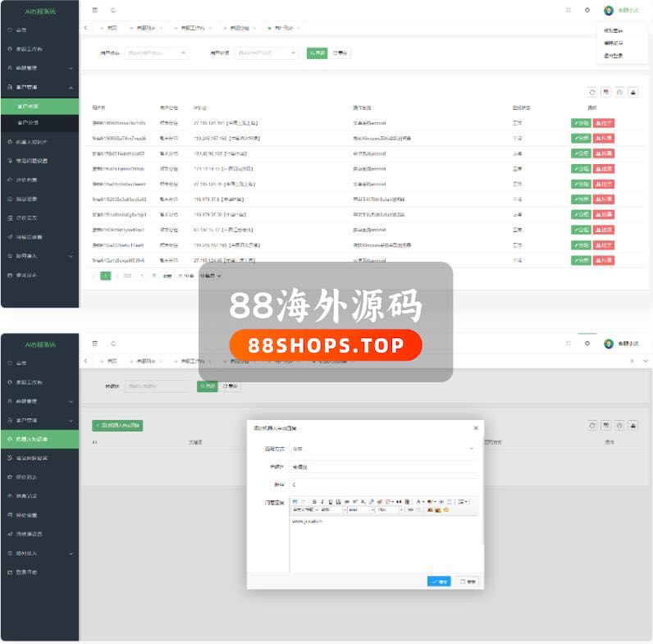The image size is (653, 644).
Task: Click the keyword input field in the dialog
Action: (382, 467)
